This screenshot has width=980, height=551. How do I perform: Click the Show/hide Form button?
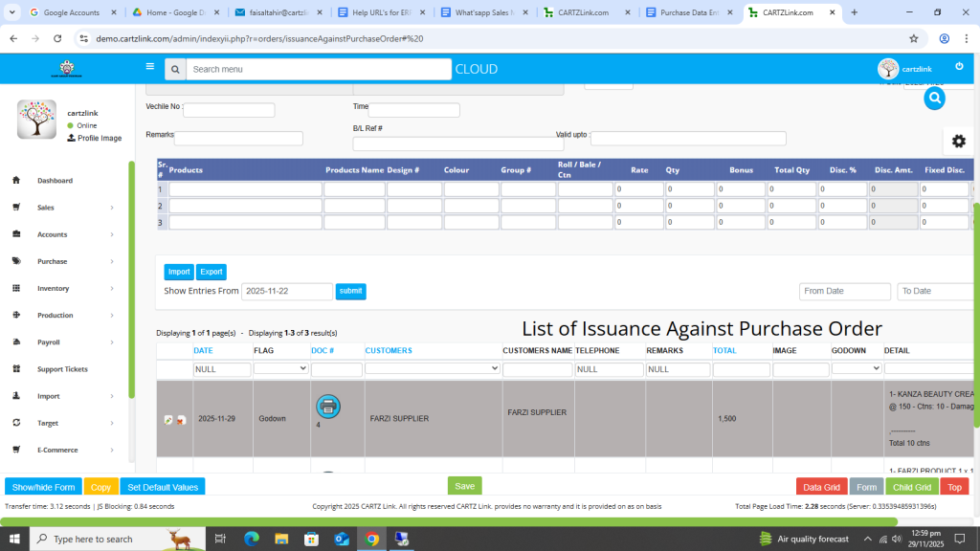(43, 487)
